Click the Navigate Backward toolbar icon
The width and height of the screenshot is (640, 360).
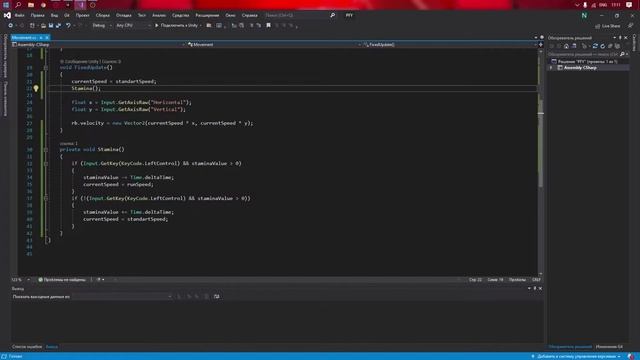coord(11,25)
